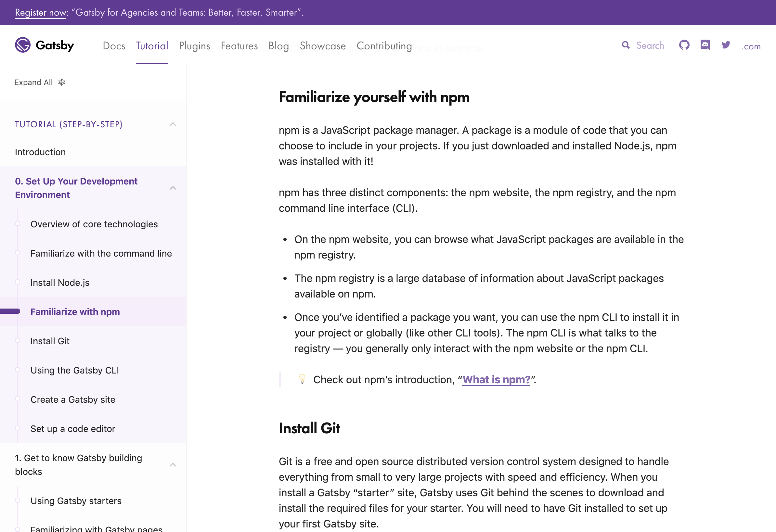Switch to the Docs tab
This screenshot has height=532, width=776.
point(114,46)
